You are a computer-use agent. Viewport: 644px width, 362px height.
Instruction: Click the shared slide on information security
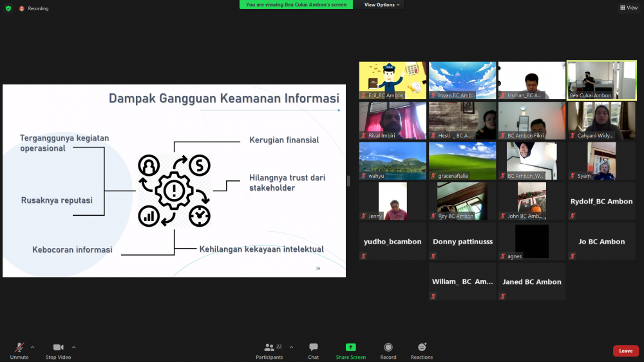click(x=174, y=180)
